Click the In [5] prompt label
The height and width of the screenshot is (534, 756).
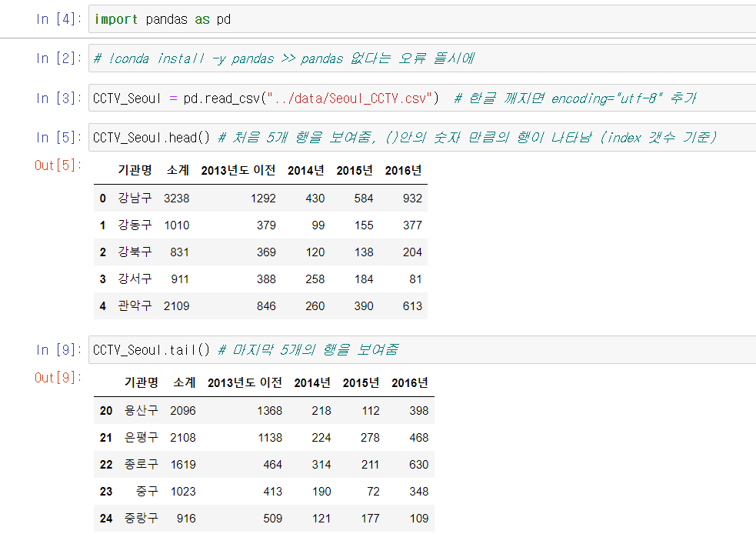click(58, 138)
